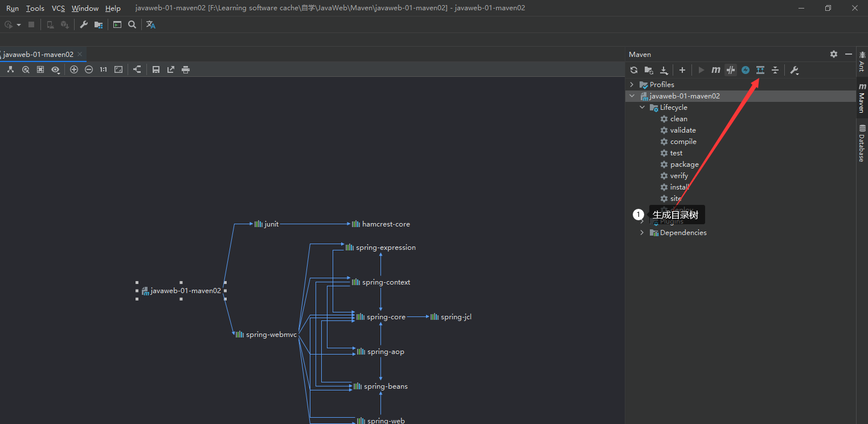Image resolution: width=868 pixels, height=424 pixels.
Task: Select the junit node in diagram
Action: point(267,224)
